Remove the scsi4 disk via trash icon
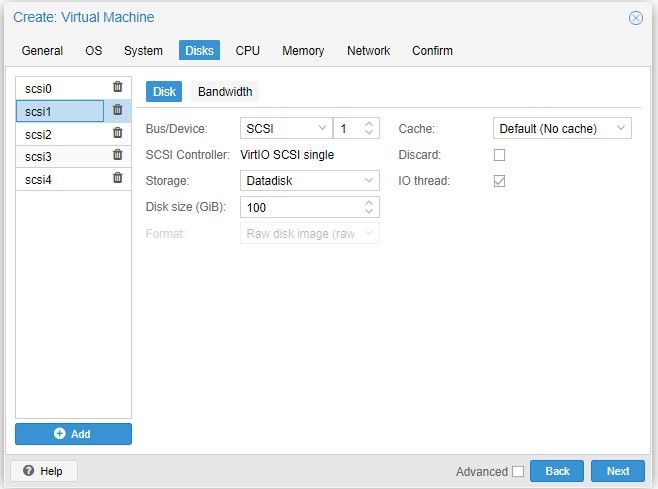The width and height of the screenshot is (658, 489). (117, 178)
